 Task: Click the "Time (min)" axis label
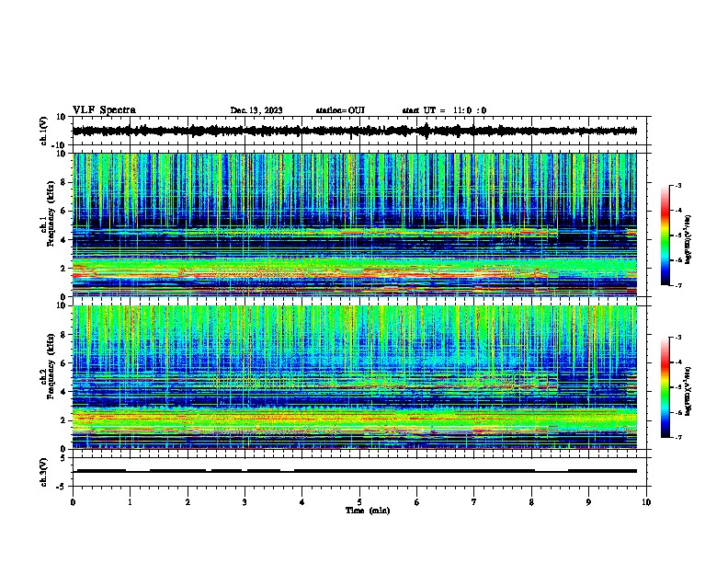[x=368, y=511]
